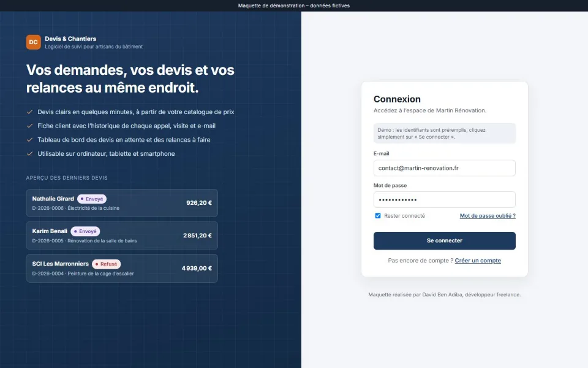This screenshot has width=588, height=368.
Task: Open the SCI Les Marronniers quote card
Action: 122,268
